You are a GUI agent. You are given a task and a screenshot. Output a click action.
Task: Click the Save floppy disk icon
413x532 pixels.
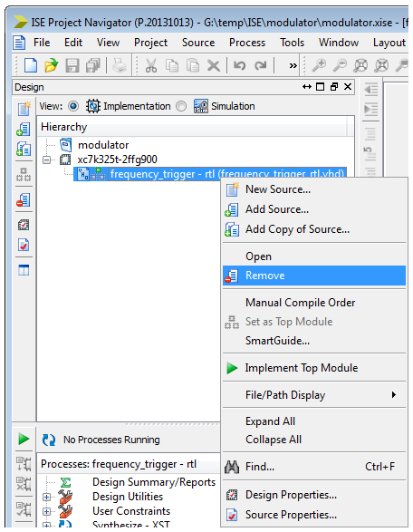point(72,65)
